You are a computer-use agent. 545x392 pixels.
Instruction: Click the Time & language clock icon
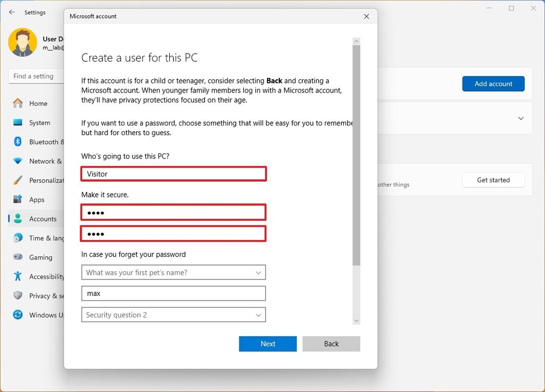pos(18,238)
